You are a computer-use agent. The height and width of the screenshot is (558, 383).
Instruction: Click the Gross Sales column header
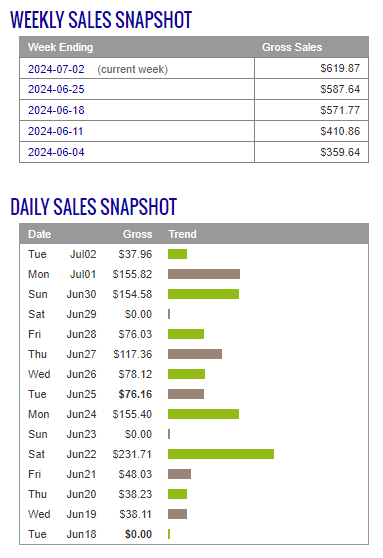(x=292, y=47)
